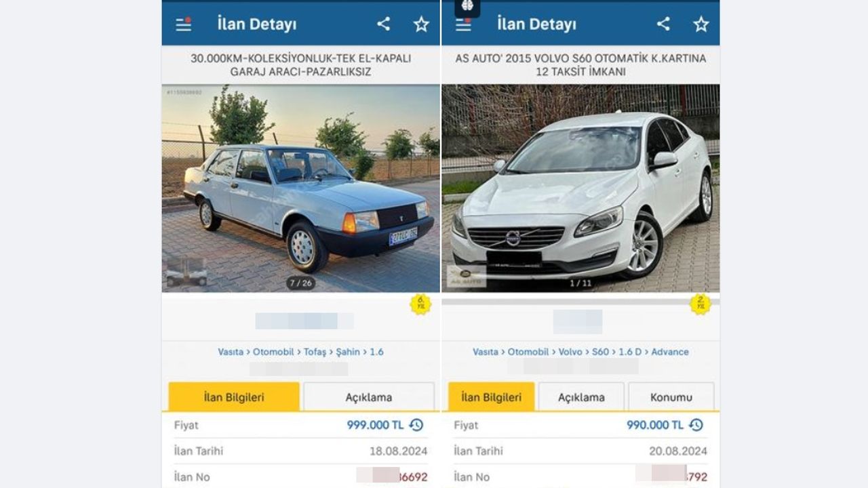Share the Volvo S60 listing
Screen dimensions: 868x488
click(663, 24)
